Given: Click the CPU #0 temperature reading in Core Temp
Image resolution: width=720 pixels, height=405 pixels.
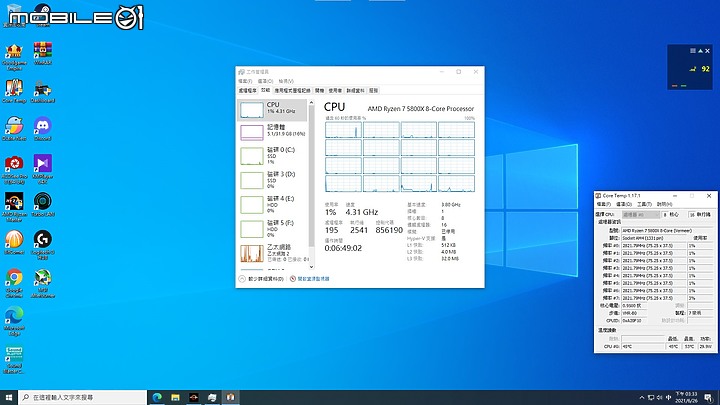Looking at the screenshot, I should (x=642, y=347).
